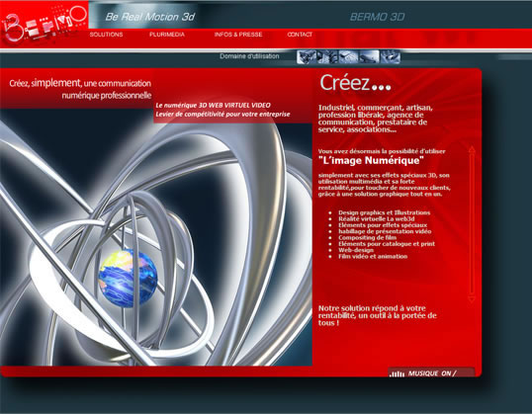Click the scroll-down arrow in the text panel
The height and width of the screenshot is (414, 532).
pyautogui.click(x=472, y=299)
